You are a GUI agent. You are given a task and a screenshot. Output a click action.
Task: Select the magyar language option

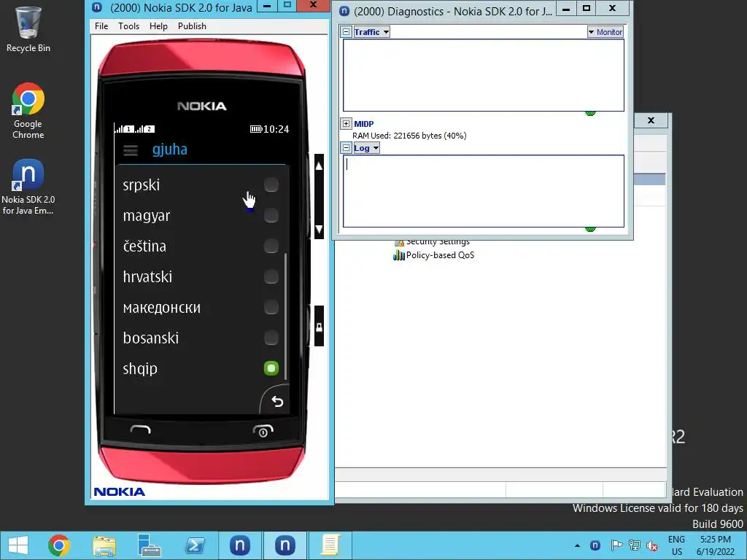pyautogui.click(x=201, y=216)
